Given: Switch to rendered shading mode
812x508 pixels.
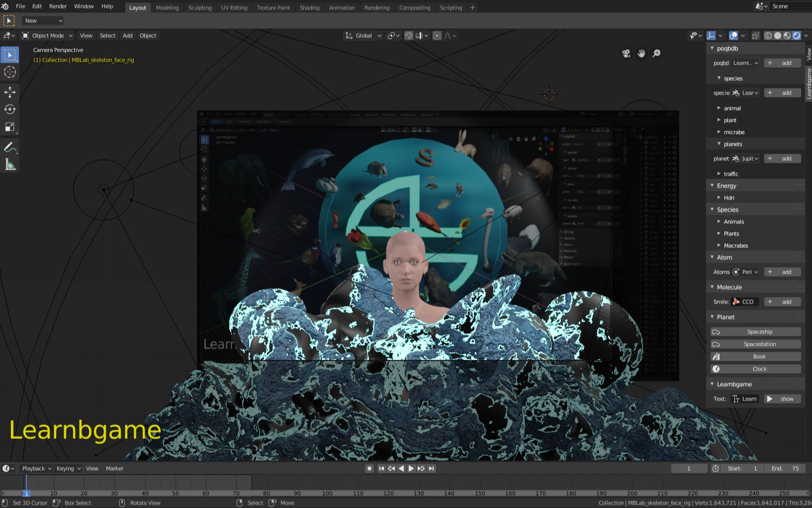Looking at the screenshot, I should pyautogui.click(x=797, y=35).
